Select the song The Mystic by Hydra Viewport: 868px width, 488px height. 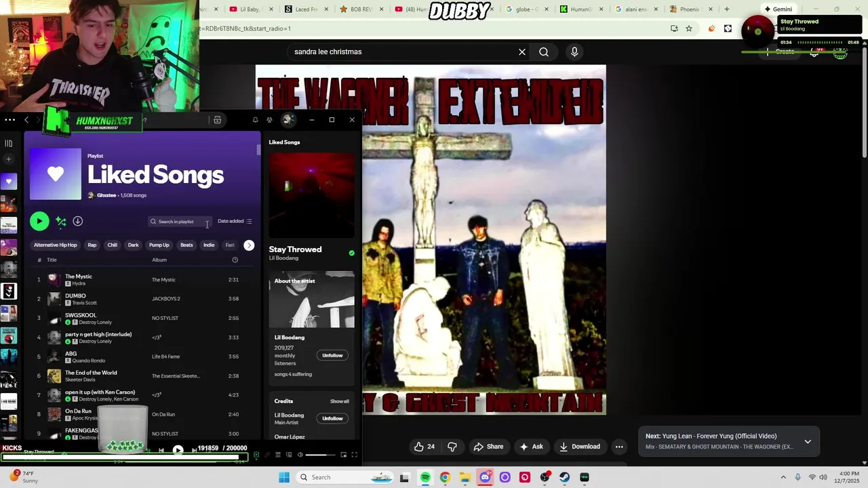click(x=142, y=279)
